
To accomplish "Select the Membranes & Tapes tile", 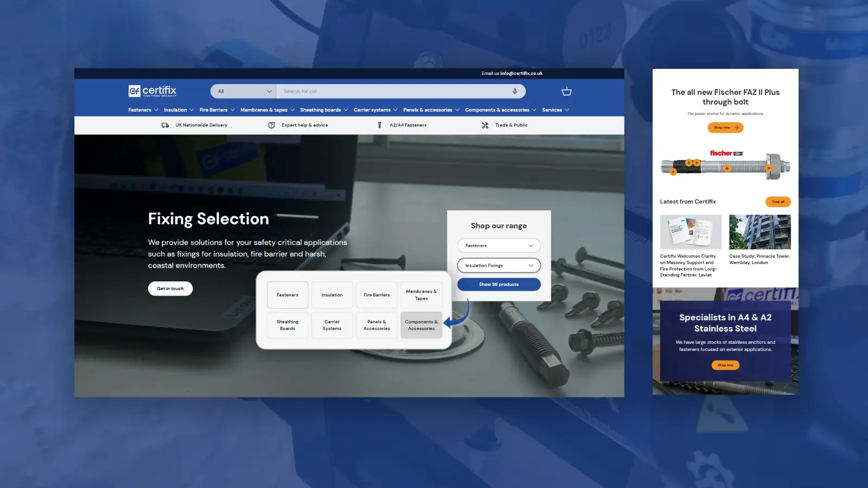I will (x=422, y=295).
